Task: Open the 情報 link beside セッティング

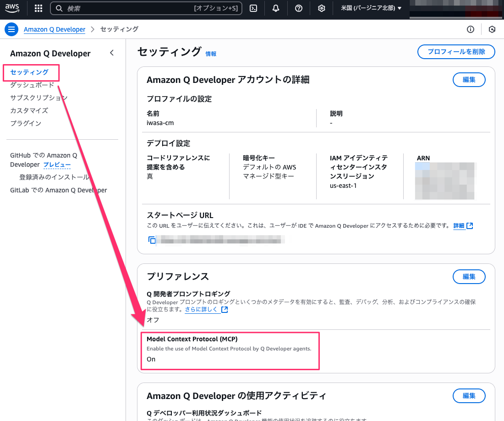Action: 211,54
